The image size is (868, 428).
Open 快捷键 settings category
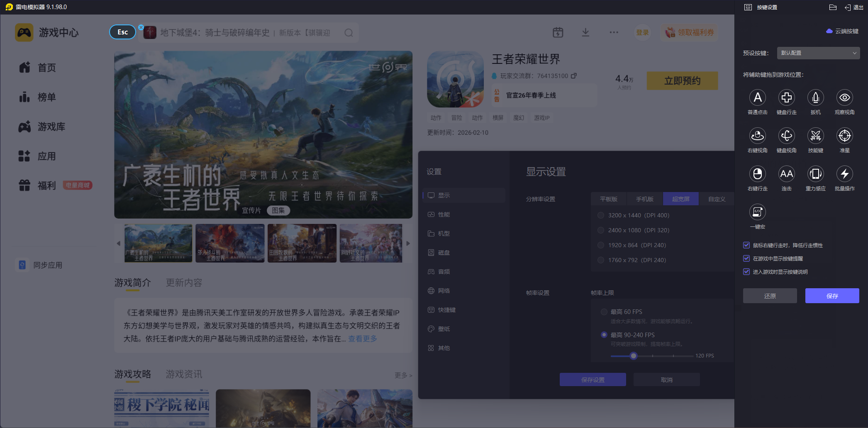point(464,310)
